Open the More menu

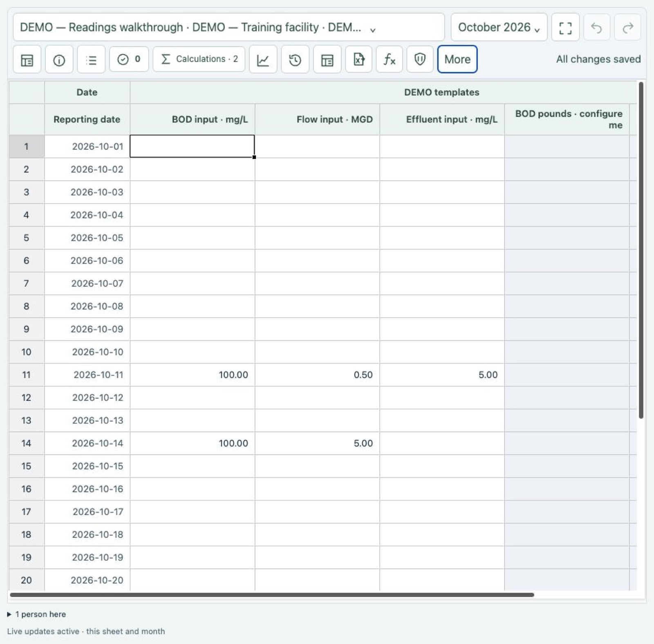tap(457, 59)
